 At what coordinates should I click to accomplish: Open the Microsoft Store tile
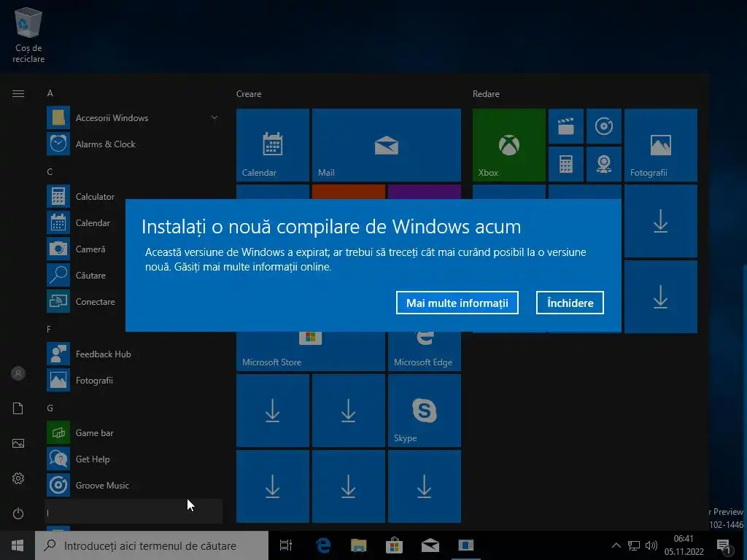pyautogui.click(x=311, y=351)
